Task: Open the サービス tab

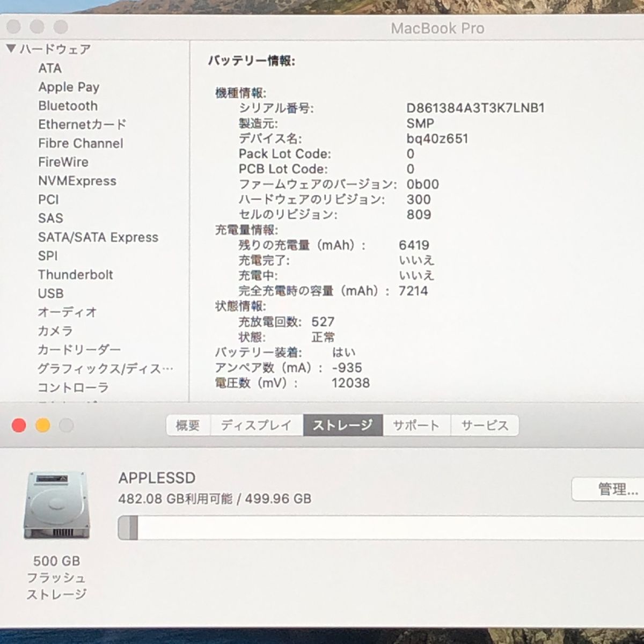Action: pos(485,425)
